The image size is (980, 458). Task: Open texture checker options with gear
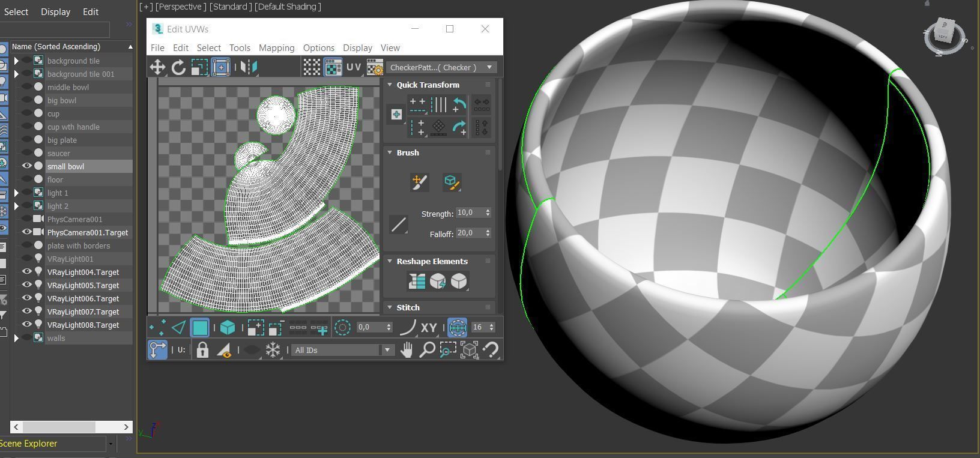[375, 67]
